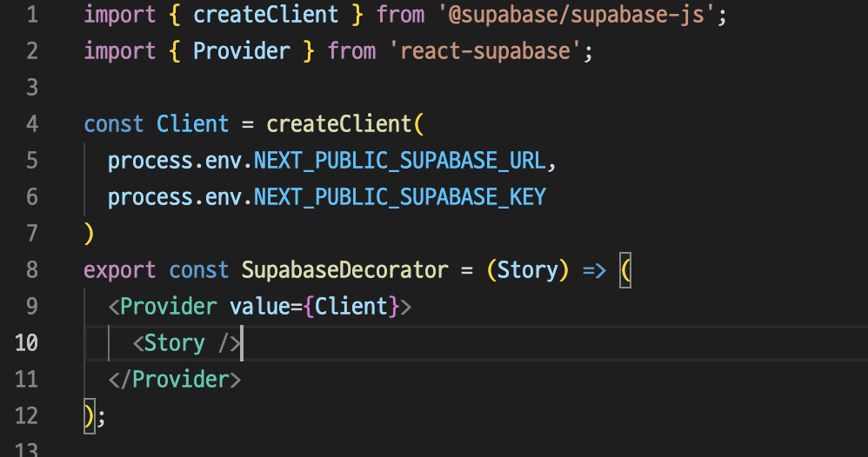This screenshot has width=868, height=457.
Task: Click the 'export' keyword
Action: 119,271
